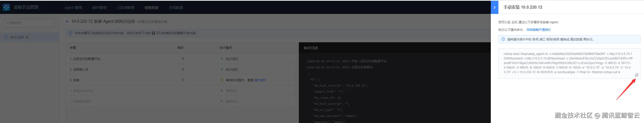Select step 2 选择接入点

(181, 69)
